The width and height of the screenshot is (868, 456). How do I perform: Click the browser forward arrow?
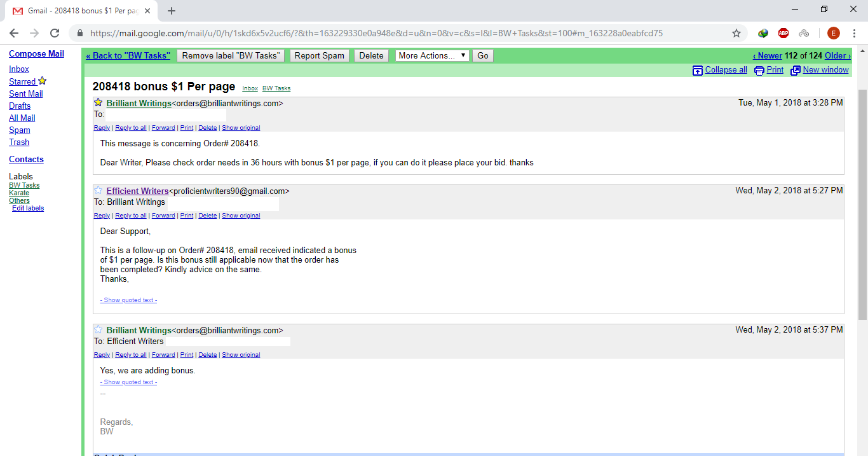[34, 33]
